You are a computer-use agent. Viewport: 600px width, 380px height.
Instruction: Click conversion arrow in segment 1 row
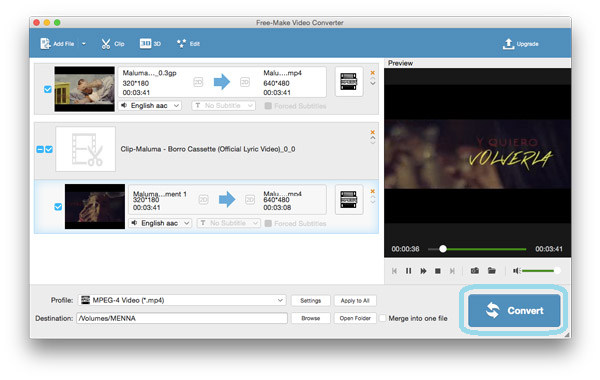227,199
